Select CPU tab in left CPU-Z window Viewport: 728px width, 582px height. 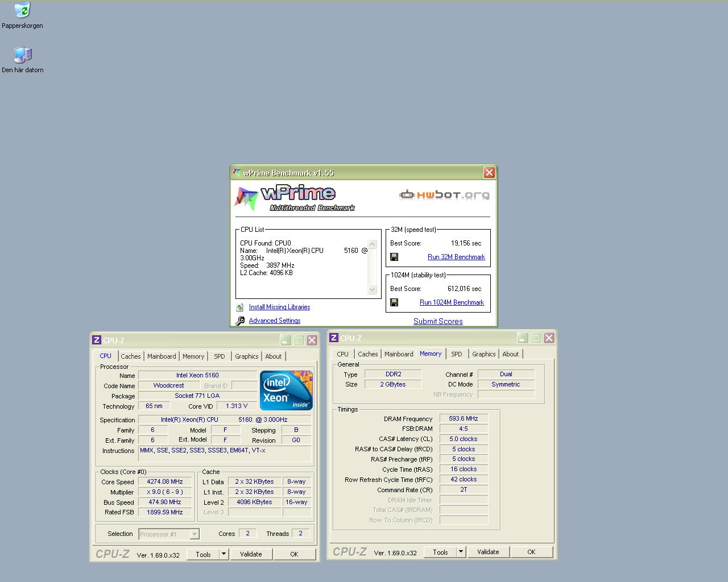[106, 356]
